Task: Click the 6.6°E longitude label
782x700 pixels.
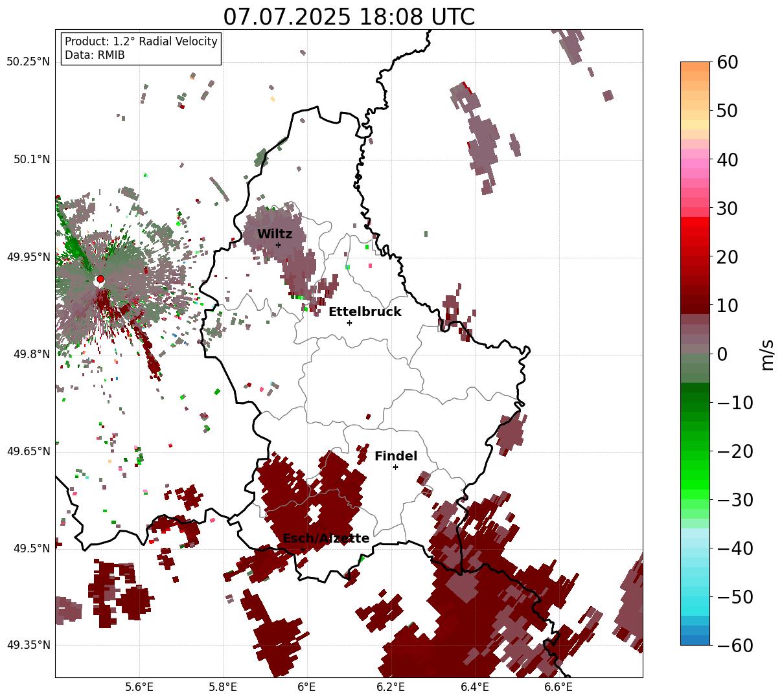Action: tap(558, 687)
